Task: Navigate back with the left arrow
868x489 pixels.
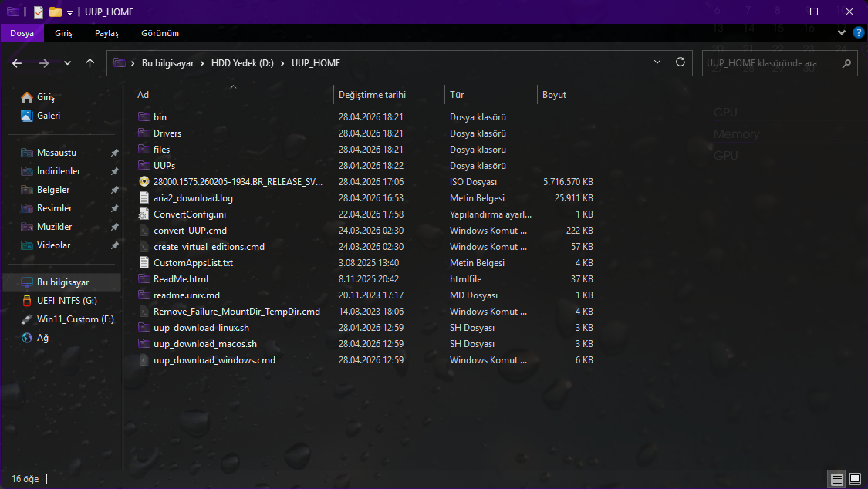Action: [17, 63]
